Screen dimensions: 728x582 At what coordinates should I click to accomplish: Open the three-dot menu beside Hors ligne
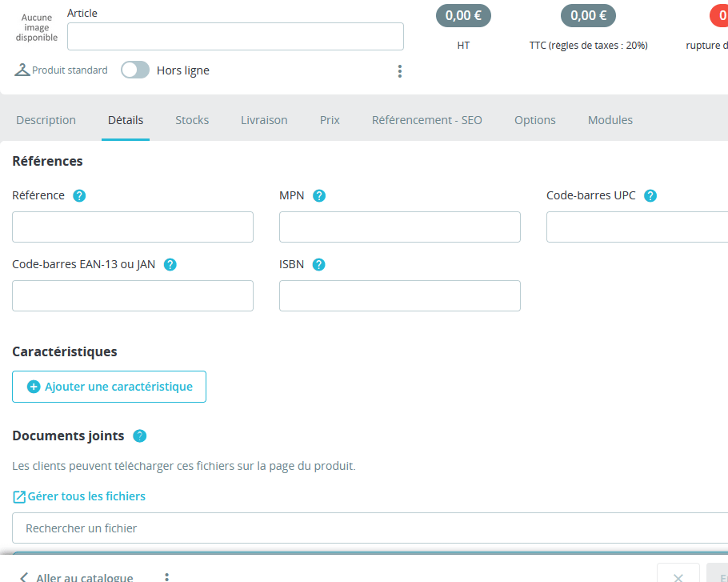tap(400, 71)
